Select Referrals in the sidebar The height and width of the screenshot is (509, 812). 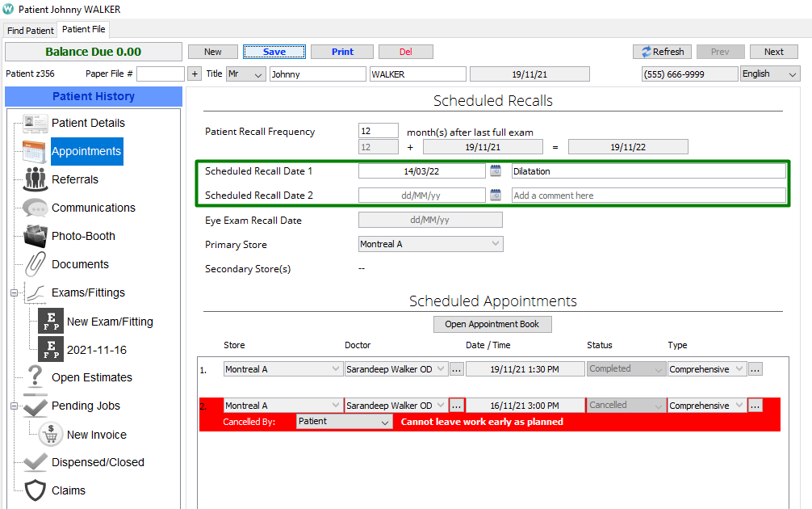[75, 179]
